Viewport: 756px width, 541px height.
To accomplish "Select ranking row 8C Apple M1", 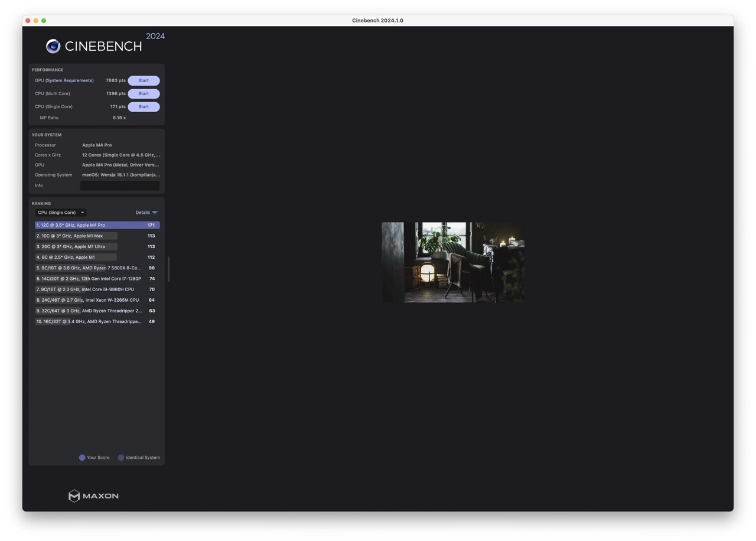I will coord(97,258).
